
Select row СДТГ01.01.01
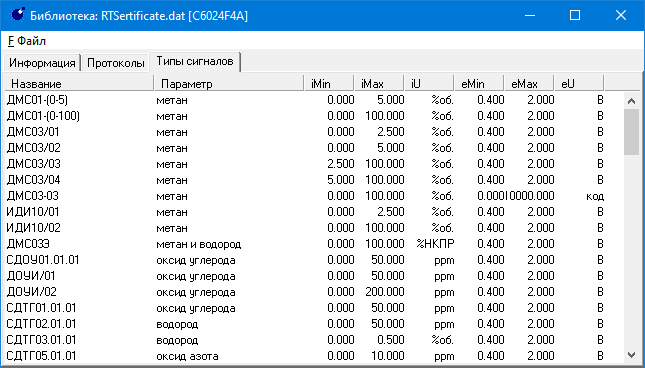pos(305,308)
